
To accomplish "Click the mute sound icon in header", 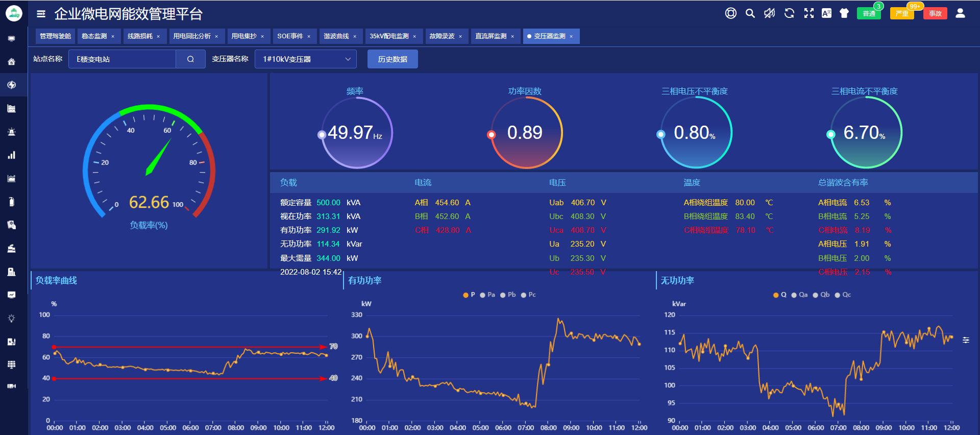I will 769,13.
